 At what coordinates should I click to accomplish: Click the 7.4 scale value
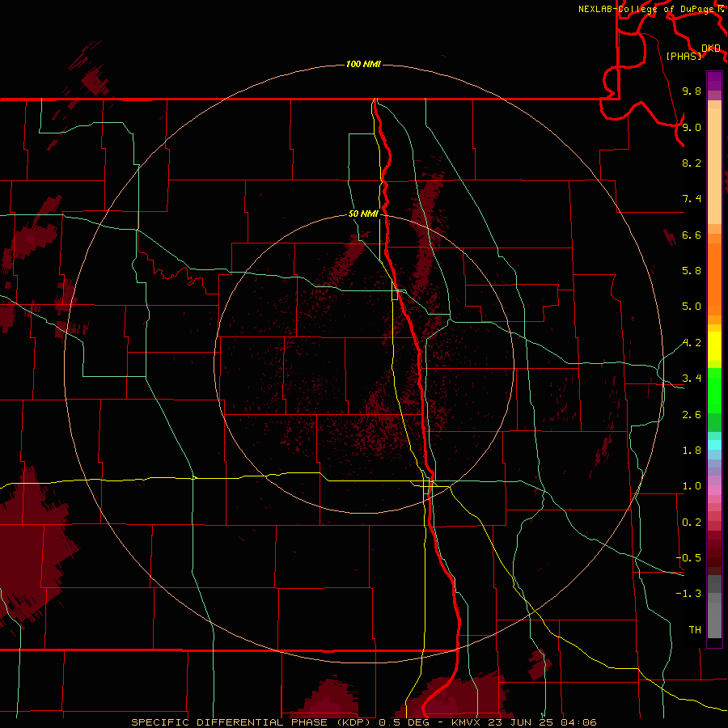pos(692,199)
